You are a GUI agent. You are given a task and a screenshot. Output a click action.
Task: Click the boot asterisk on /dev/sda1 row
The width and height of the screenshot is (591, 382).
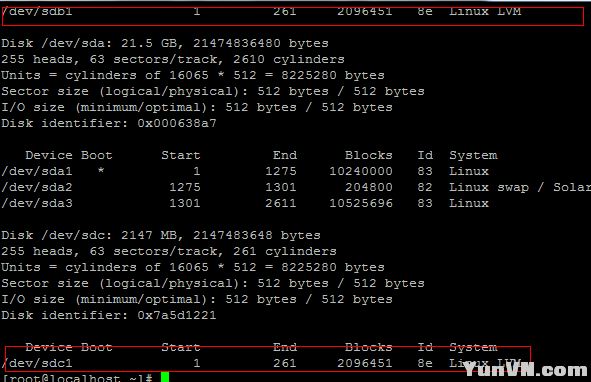pyautogui.click(x=101, y=171)
